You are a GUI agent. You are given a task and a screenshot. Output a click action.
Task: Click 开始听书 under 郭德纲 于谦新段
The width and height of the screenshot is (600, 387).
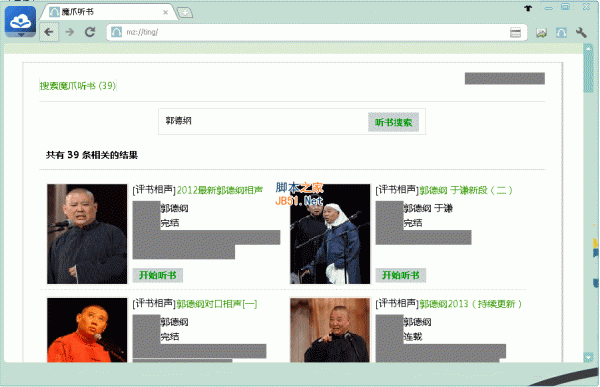pyautogui.click(x=401, y=275)
